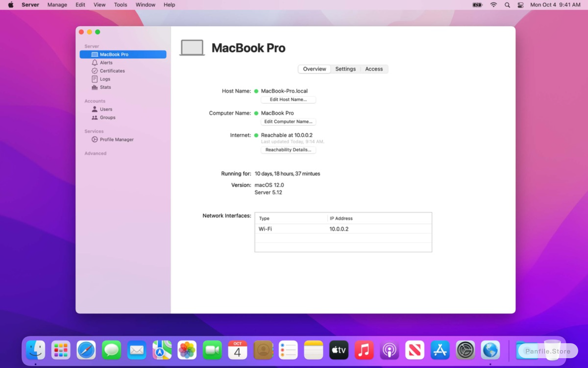Open Profile Manager service
The width and height of the screenshot is (588, 368).
point(112,139)
